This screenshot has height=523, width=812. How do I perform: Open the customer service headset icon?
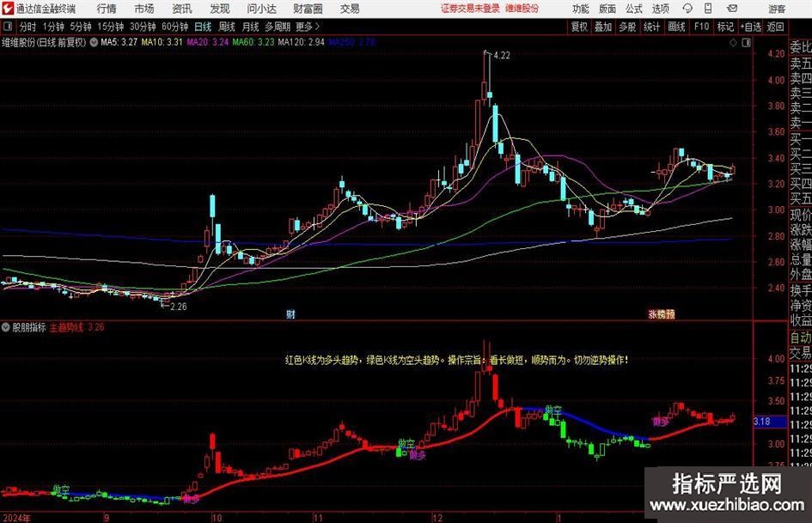point(687,9)
